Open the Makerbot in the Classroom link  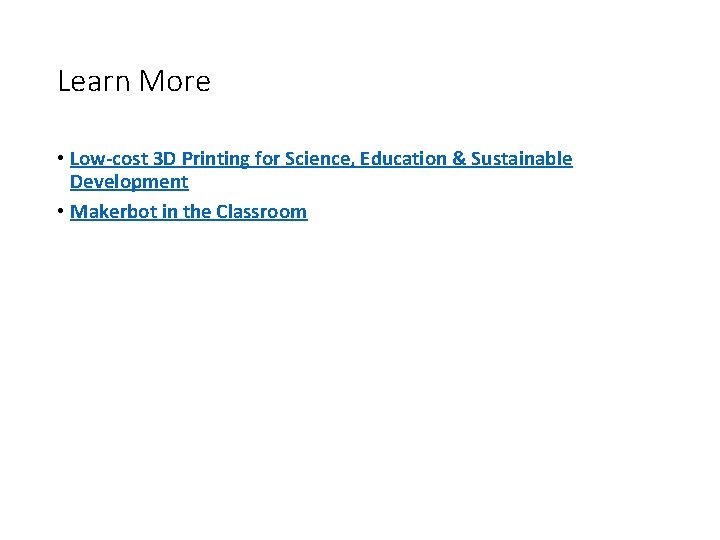point(189,212)
